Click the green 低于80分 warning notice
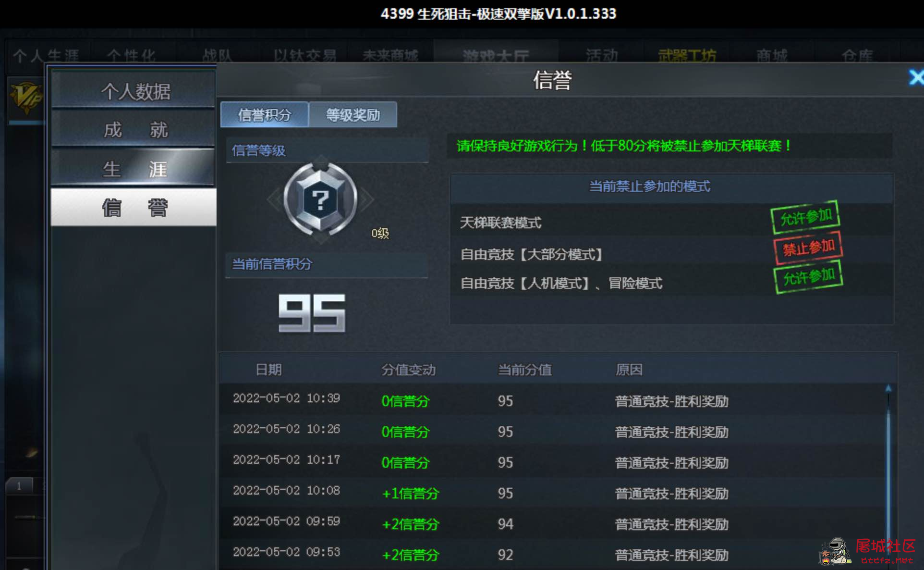The image size is (924, 570). 623,145
